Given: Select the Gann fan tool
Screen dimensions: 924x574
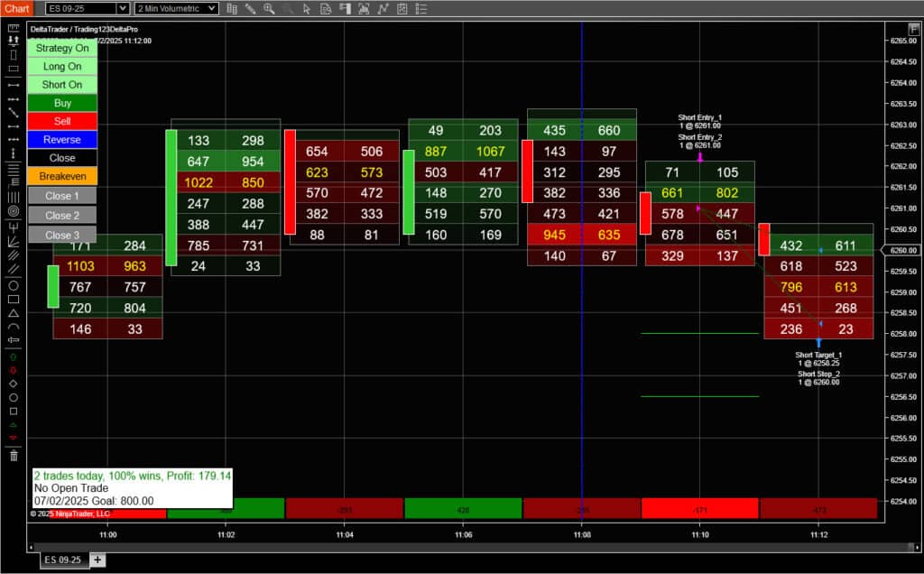Looking at the screenshot, I should click(14, 241).
